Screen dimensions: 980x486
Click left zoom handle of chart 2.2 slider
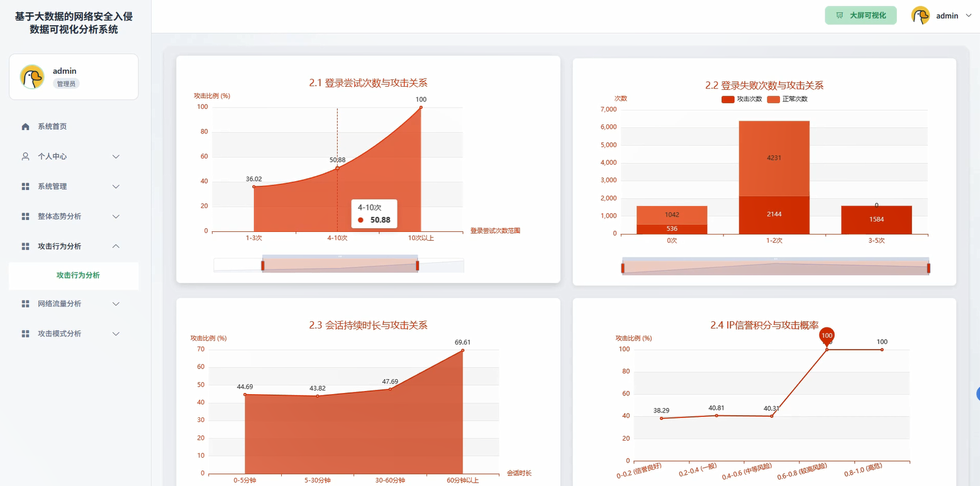click(x=623, y=268)
